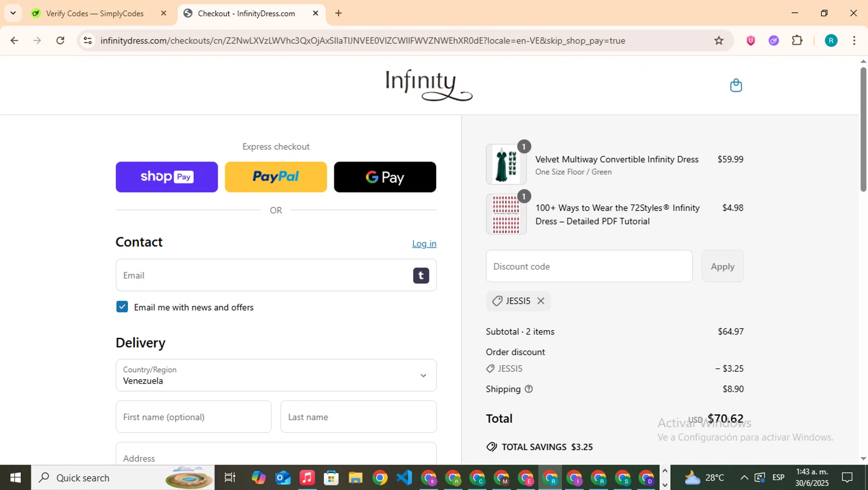Focus the Address field
The width and height of the screenshot is (868, 490).
(x=276, y=454)
